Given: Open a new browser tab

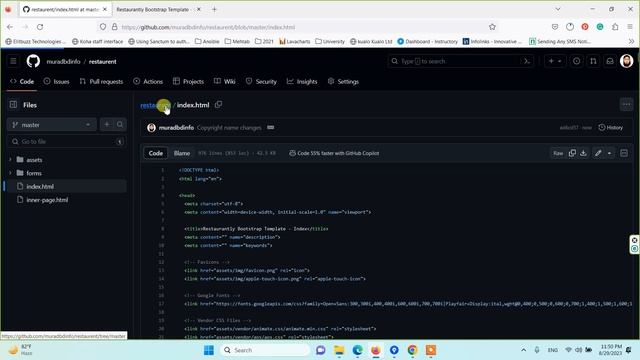Looking at the screenshot, I should pos(214,9).
